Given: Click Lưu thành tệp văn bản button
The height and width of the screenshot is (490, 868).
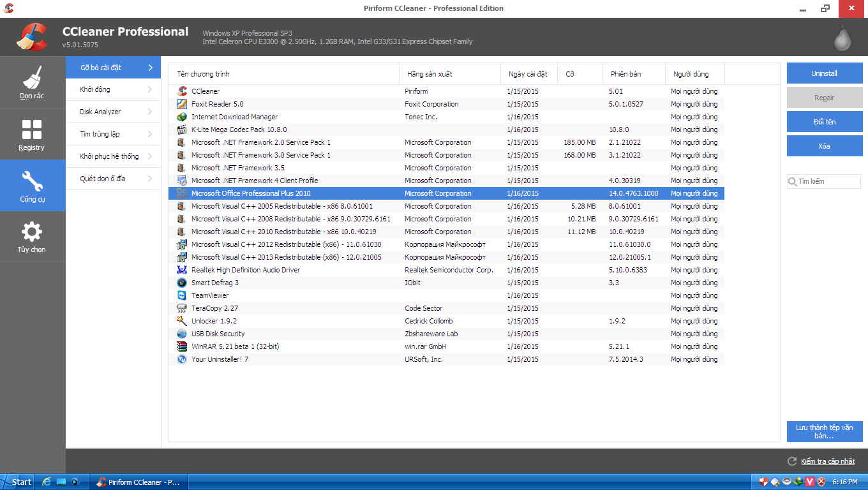Looking at the screenshot, I should click(825, 431).
